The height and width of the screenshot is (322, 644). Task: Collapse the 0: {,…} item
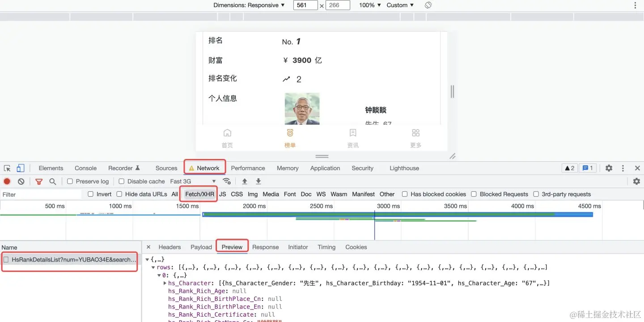159,275
